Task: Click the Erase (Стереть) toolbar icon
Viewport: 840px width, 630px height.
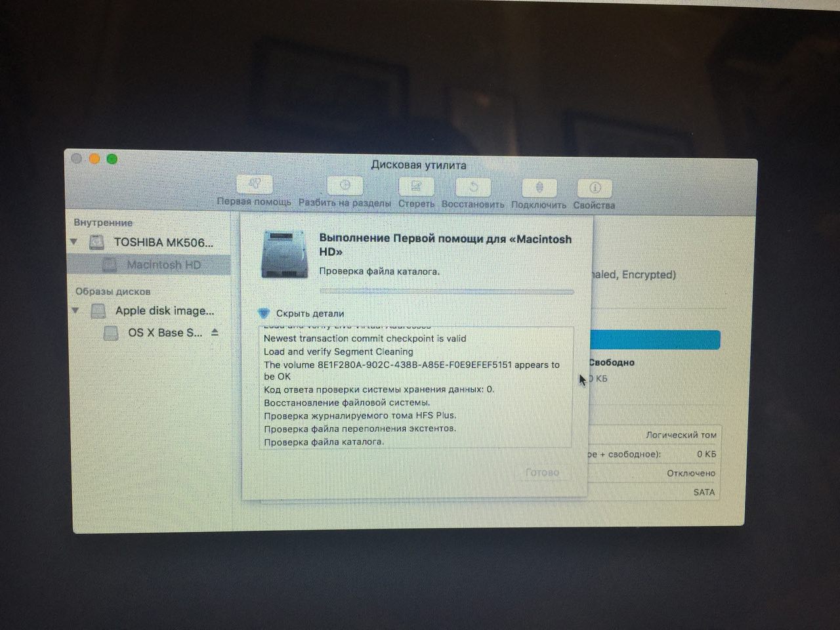Action: (416, 186)
